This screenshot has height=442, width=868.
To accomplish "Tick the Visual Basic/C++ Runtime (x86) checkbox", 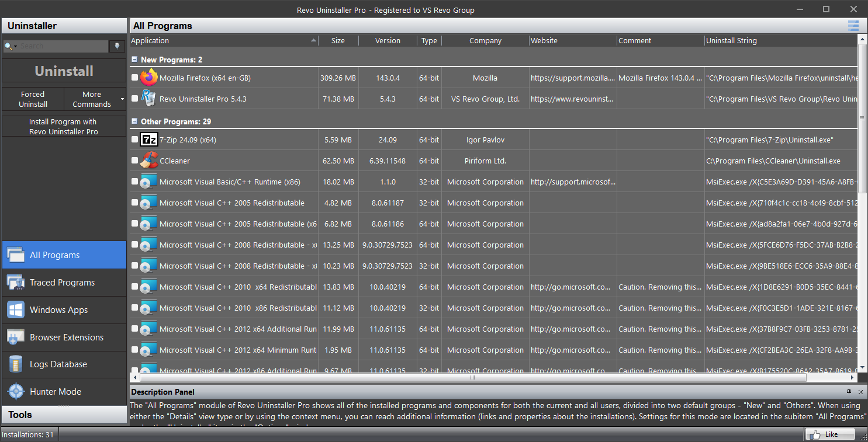I will tap(135, 182).
